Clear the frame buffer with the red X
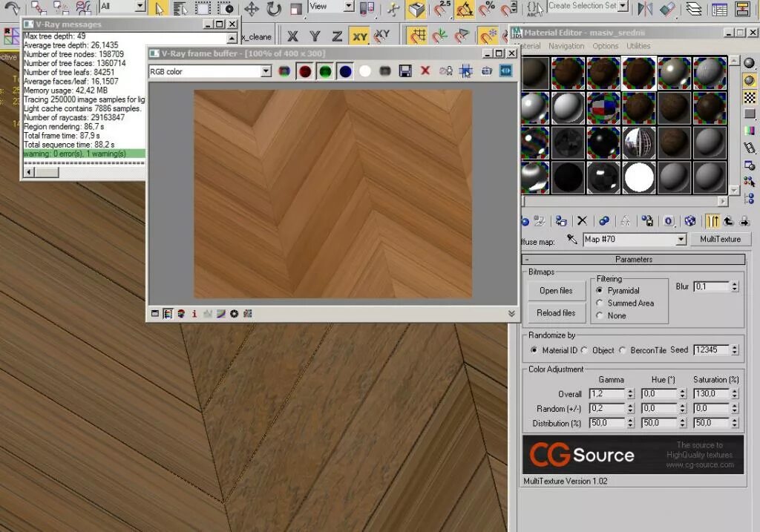The width and height of the screenshot is (760, 532). click(425, 70)
